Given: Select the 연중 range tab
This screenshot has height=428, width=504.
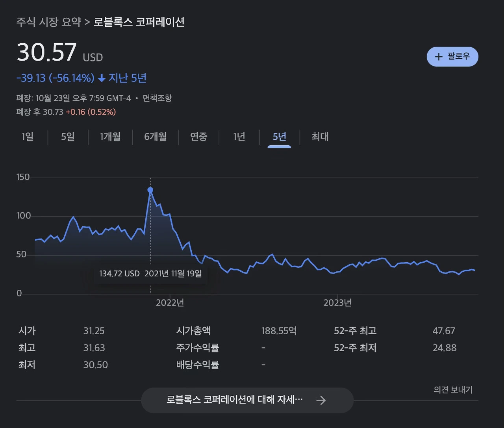Looking at the screenshot, I should 199,137.
